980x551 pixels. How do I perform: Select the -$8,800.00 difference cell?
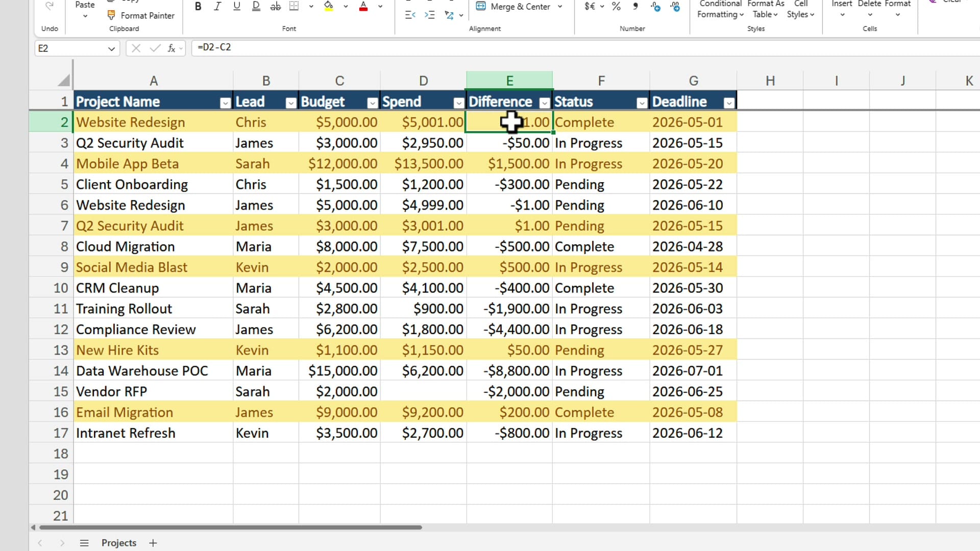point(509,371)
